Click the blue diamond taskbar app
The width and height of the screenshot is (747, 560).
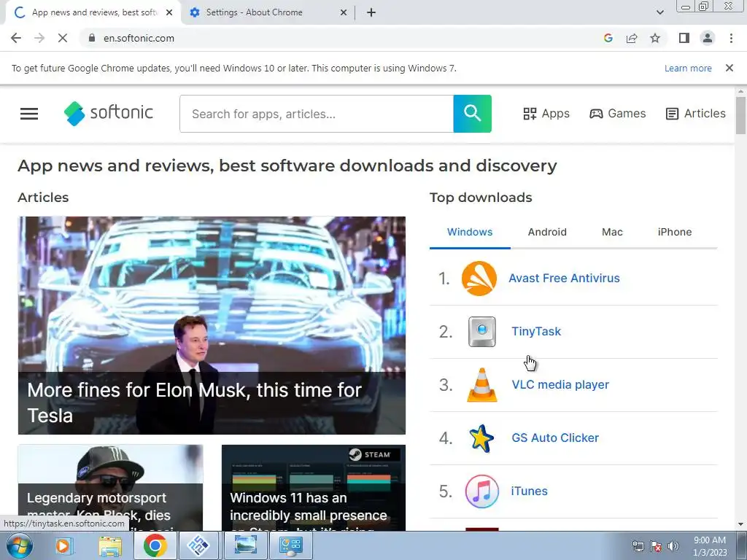[x=198, y=545]
